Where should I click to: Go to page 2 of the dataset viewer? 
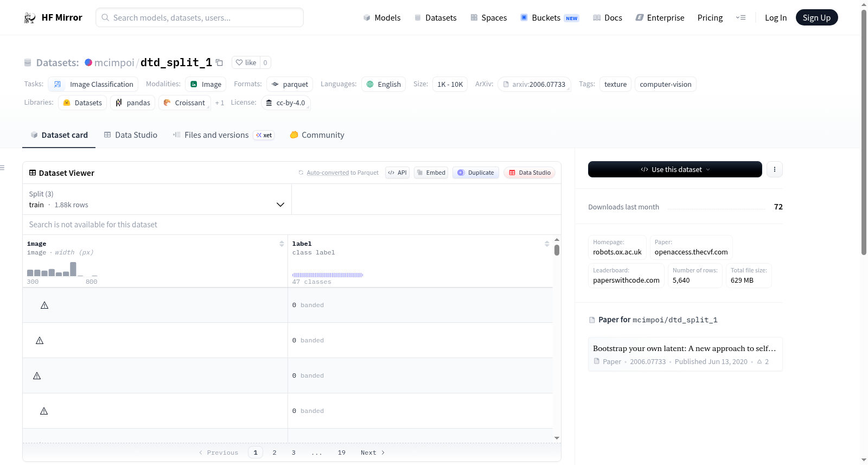(x=275, y=453)
